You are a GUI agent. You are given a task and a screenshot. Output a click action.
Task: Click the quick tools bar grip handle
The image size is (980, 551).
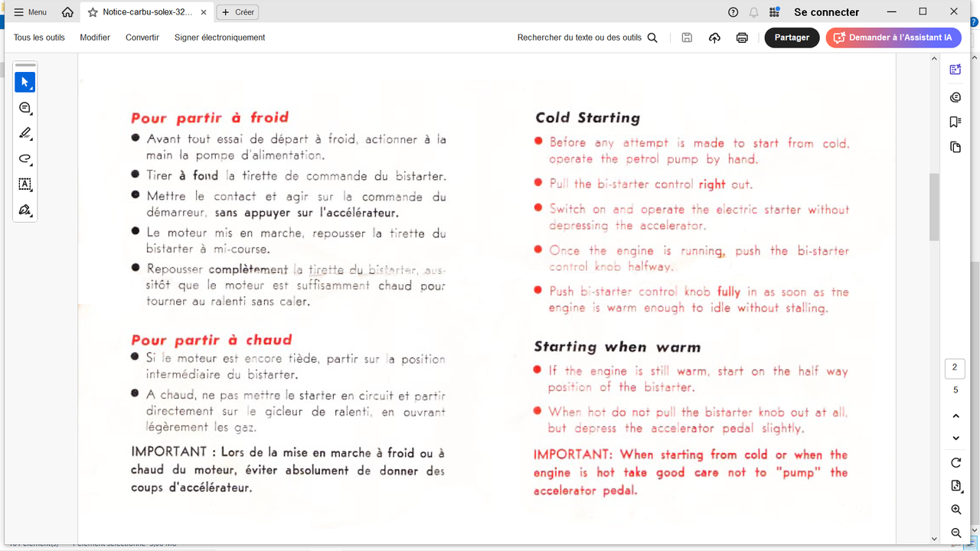[25, 66]
